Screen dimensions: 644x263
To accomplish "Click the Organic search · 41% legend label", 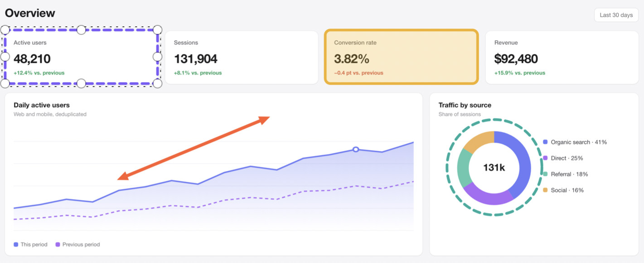I will click(x=579, y=142).
